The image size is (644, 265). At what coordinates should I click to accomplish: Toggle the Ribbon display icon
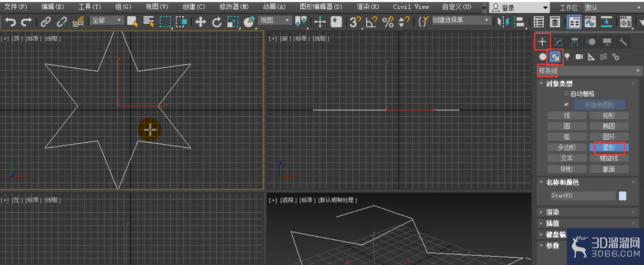click(574, 22)
